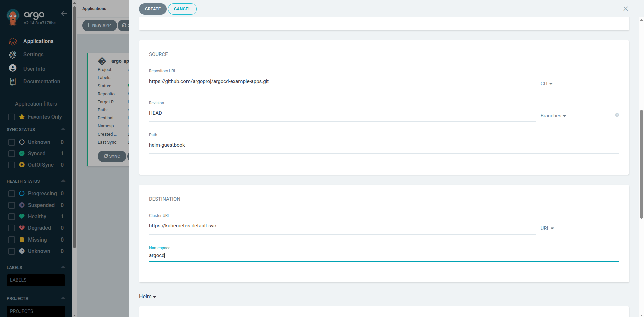
Task: Click the Suspended purple pause icon
Action: coord(22,205)
